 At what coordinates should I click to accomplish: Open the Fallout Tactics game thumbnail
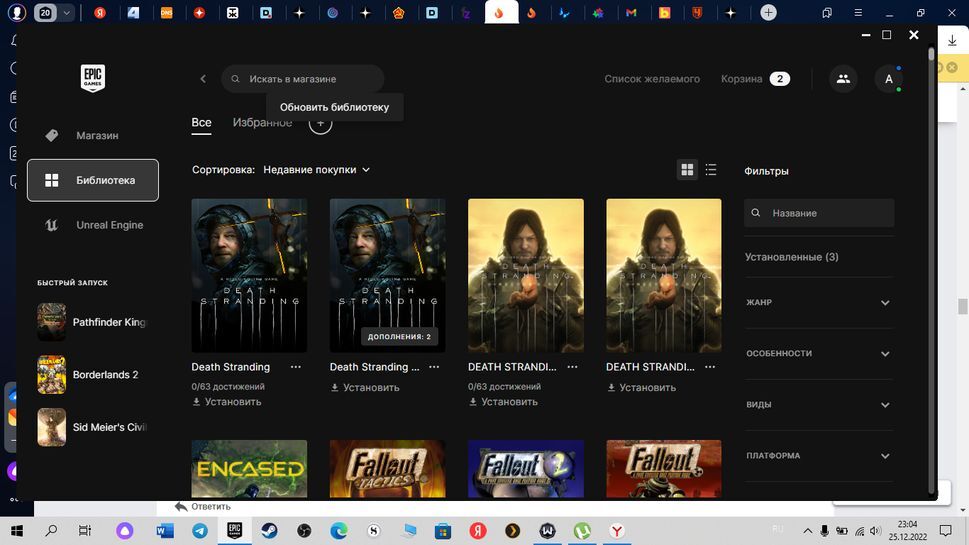(387, 470)
